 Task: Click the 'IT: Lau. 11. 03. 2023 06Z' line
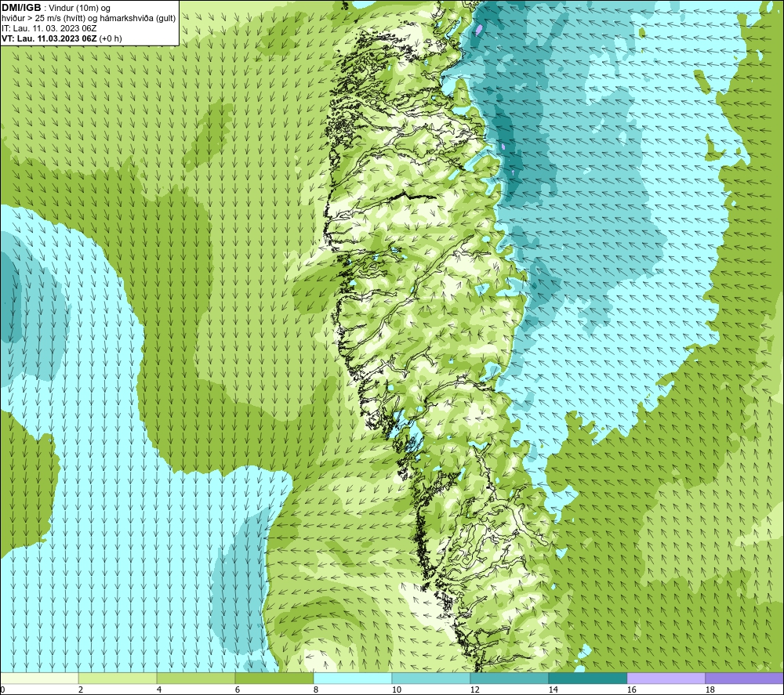pyautogui.click(x=49, y=28)
